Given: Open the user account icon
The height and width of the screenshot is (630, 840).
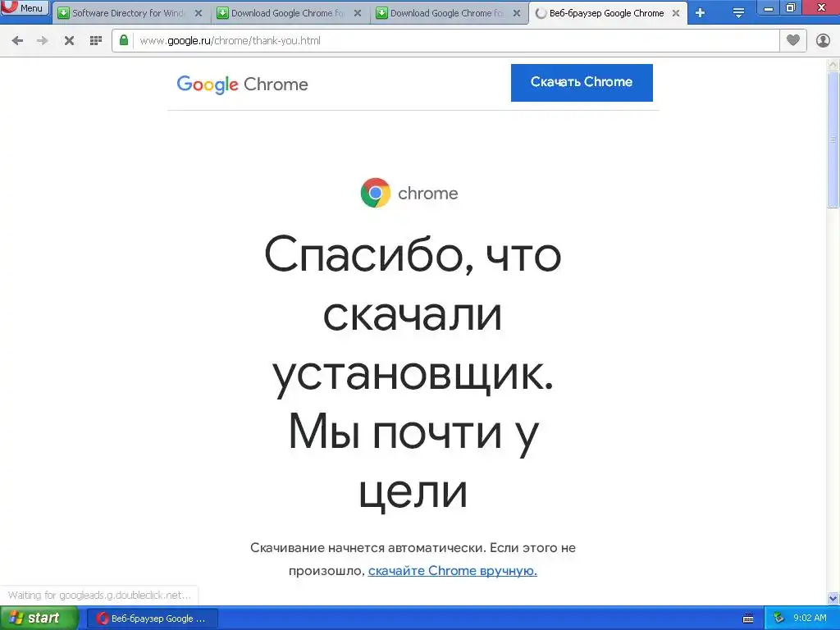Looking at the screenshot, I should (x=823, y=40).
